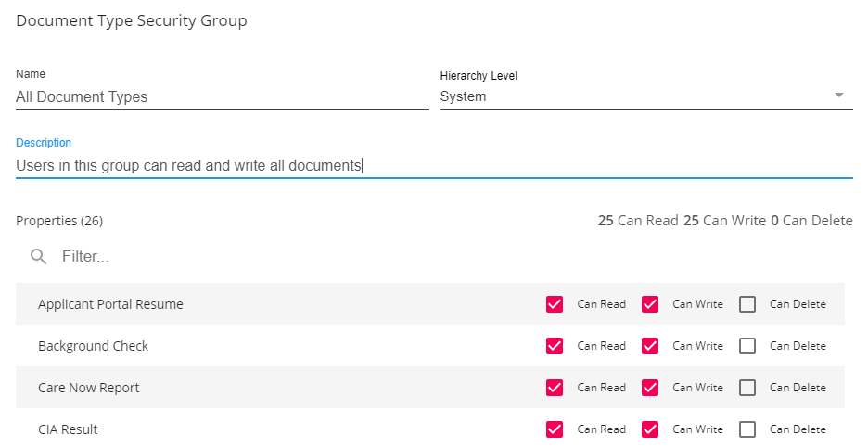Check Can Delete for CIA Result

[x=747, y=429]
